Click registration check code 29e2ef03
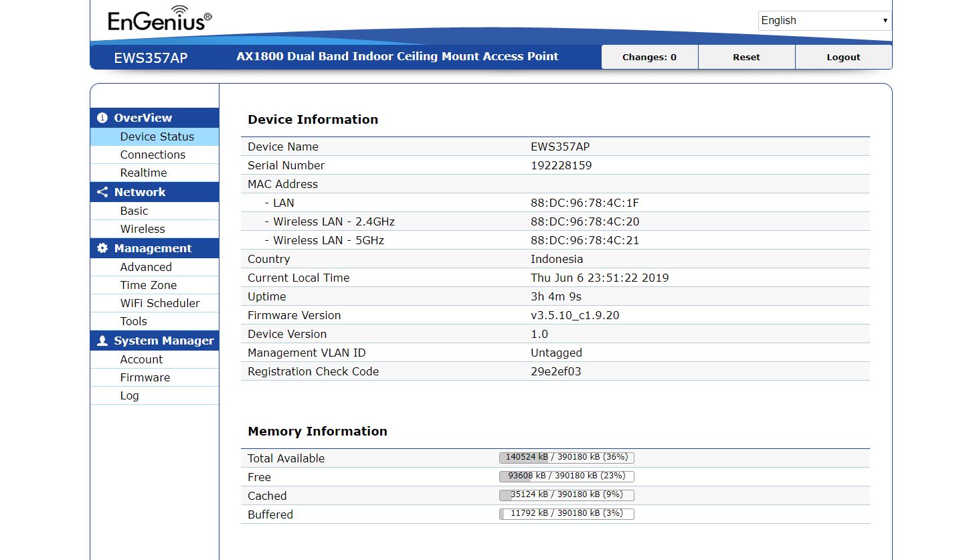Image resolution: width=957 pixels, height=560 pixels. 556,371
